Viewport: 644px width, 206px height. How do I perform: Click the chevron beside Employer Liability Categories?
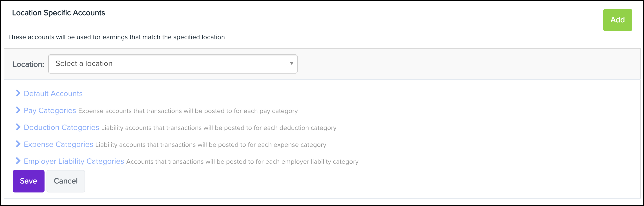[x=18, y=161]
